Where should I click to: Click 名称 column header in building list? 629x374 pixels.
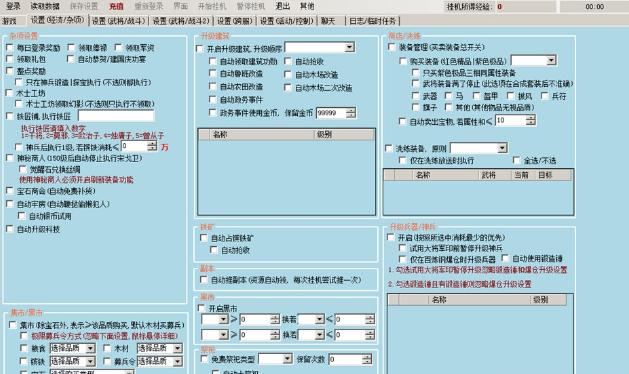[261, 134]
